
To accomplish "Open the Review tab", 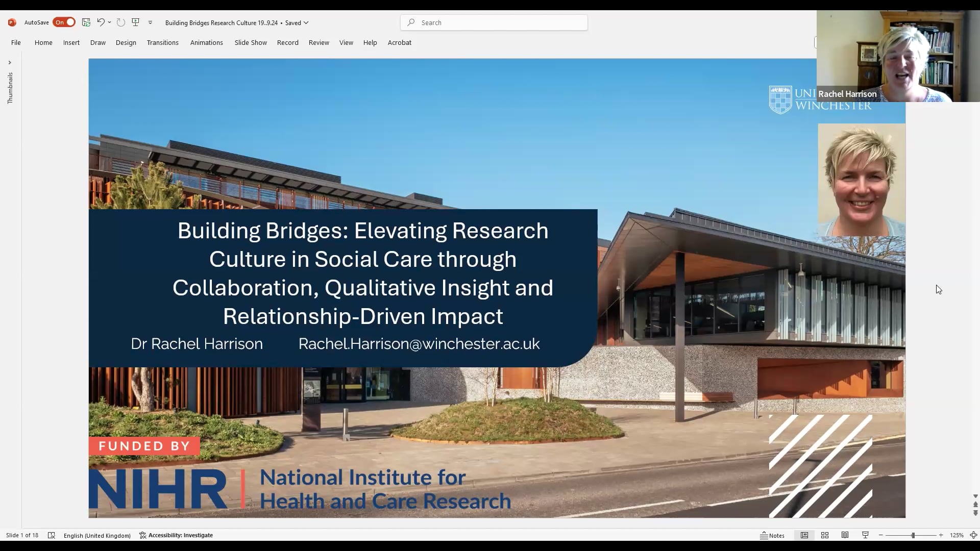I will (319, 42).
